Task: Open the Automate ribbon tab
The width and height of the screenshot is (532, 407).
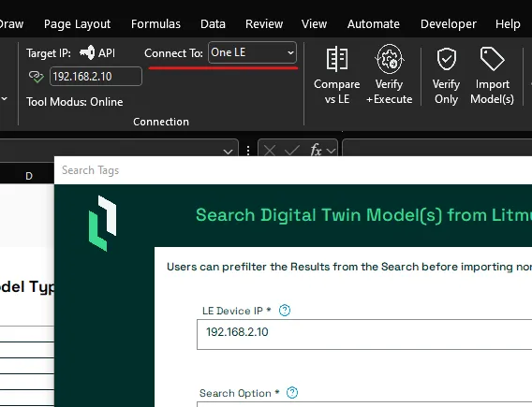Action: tap(373, 24)
